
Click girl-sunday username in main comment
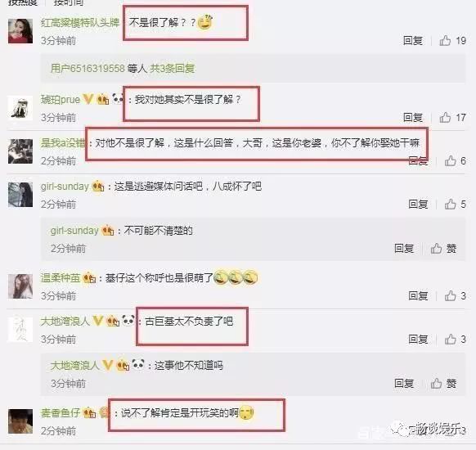tap(65, 186)
